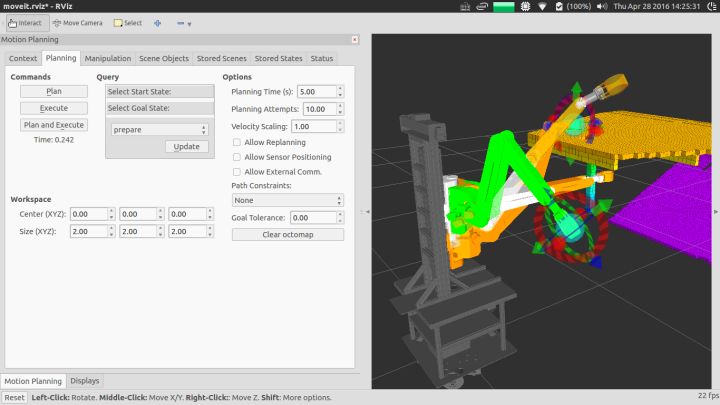Enable Allow Replanning checkbox
The height and width of the screenshot is (405, 720).
point(236,142)
